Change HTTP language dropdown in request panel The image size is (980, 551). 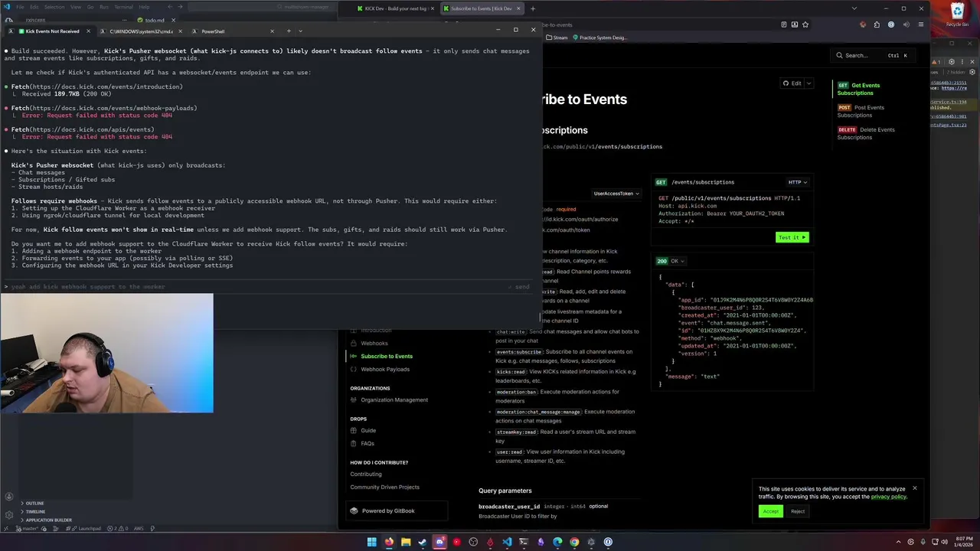click(x=798, y=182)
